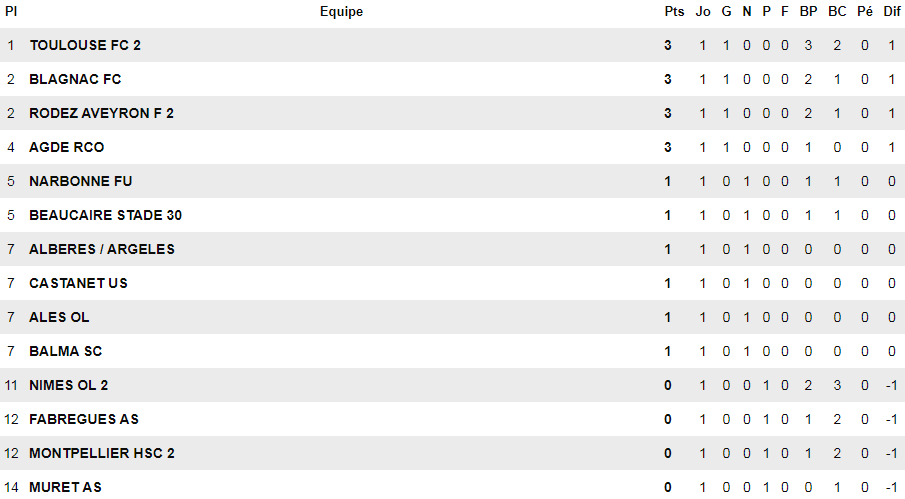Select RODEZ AVEYRON F 2 team
This screenshot has height=499, width=905.
[x=101, y=113]
